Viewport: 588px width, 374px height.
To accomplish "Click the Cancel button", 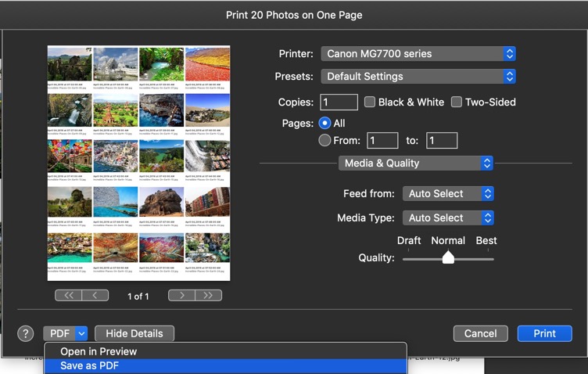I will coord(480,333).
